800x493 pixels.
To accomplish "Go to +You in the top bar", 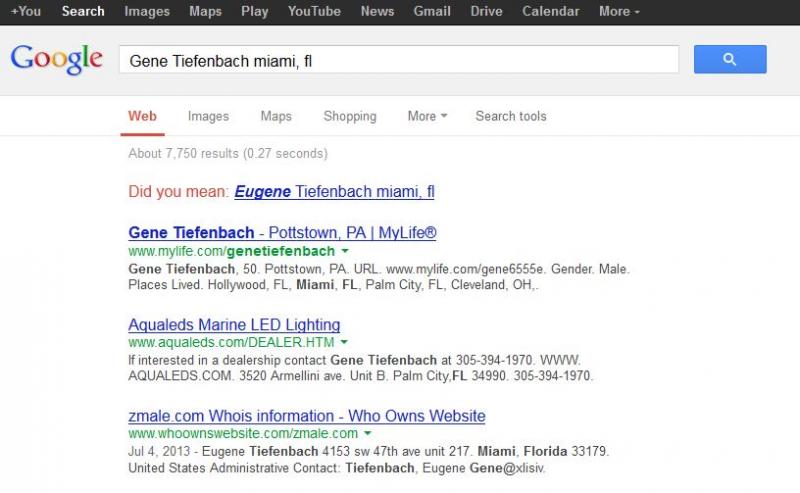I will (26, 11).
